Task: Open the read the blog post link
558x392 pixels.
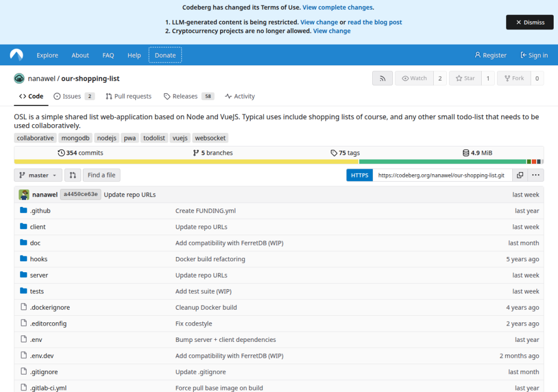Action: 375,22
